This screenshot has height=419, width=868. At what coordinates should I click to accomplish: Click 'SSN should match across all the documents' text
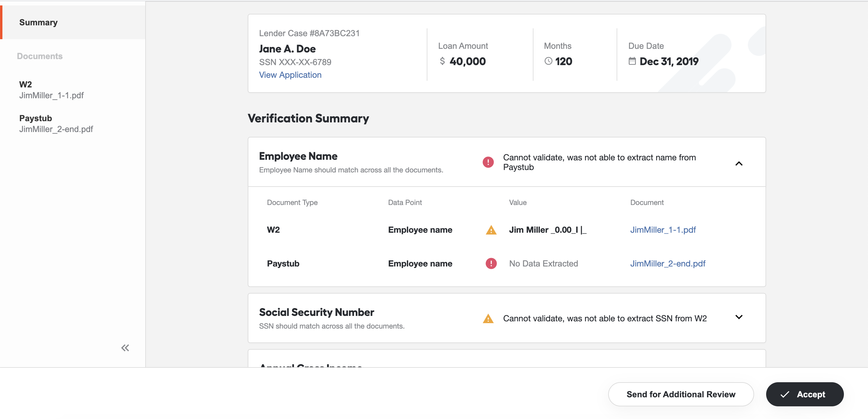click(332, 326)
